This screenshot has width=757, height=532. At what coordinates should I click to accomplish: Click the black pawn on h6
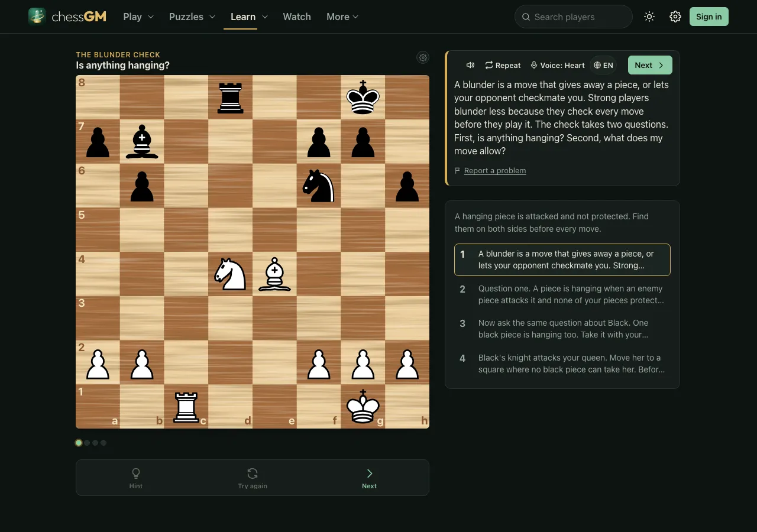point(407,186)
